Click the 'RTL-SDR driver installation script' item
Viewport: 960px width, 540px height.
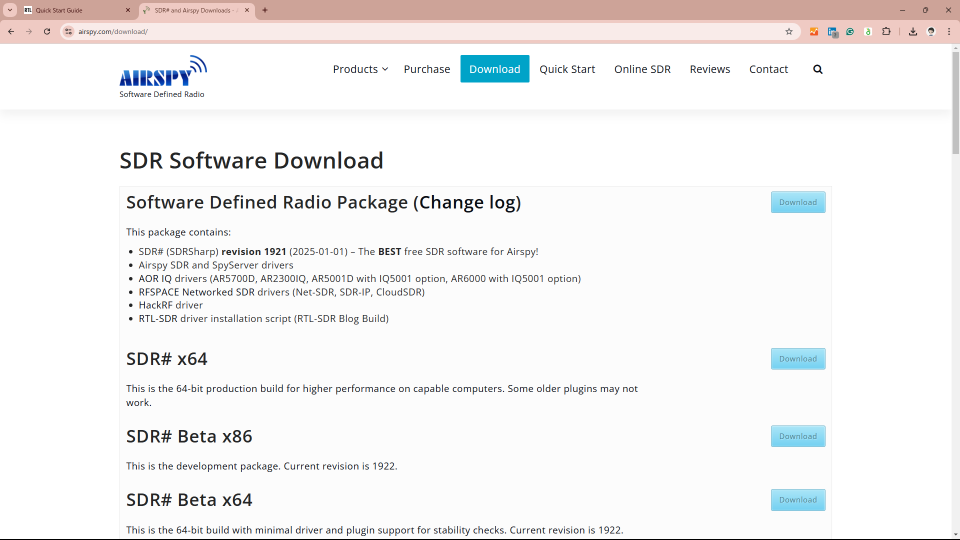tap(263, 318)
